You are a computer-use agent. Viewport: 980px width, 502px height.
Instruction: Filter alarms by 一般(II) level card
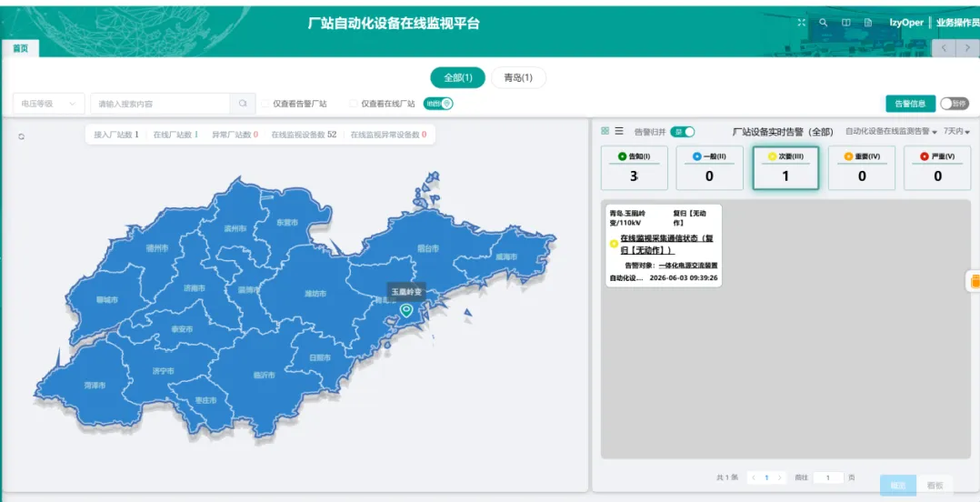pos(709,168)
